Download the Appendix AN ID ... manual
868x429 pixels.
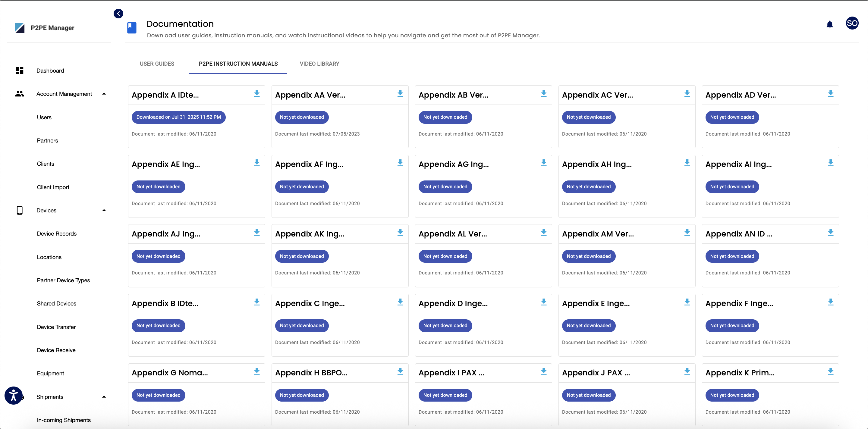831,232
